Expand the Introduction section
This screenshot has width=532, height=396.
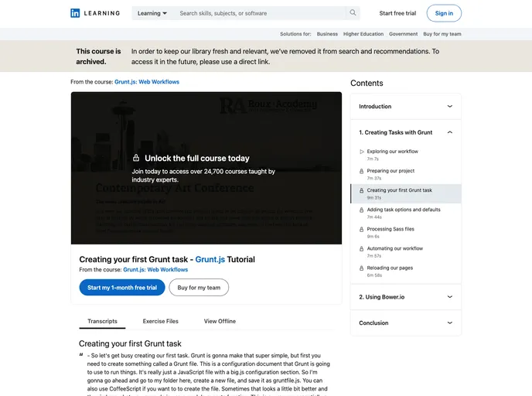coord(405,107)
